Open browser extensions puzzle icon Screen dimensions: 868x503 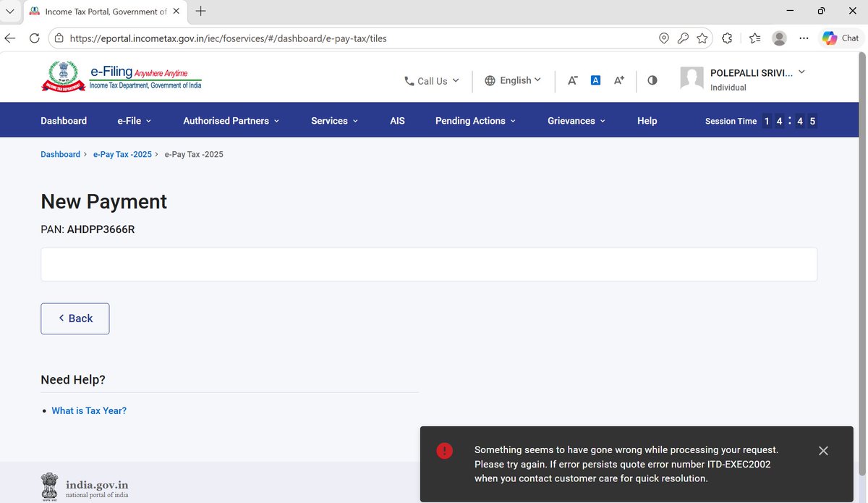pos(728,38)
